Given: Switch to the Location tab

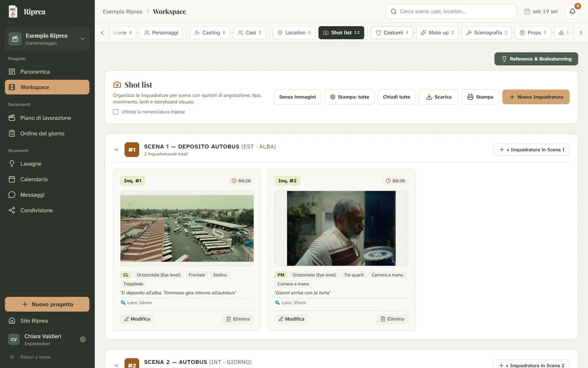Looking at the screenshot, I should (294, 33).
